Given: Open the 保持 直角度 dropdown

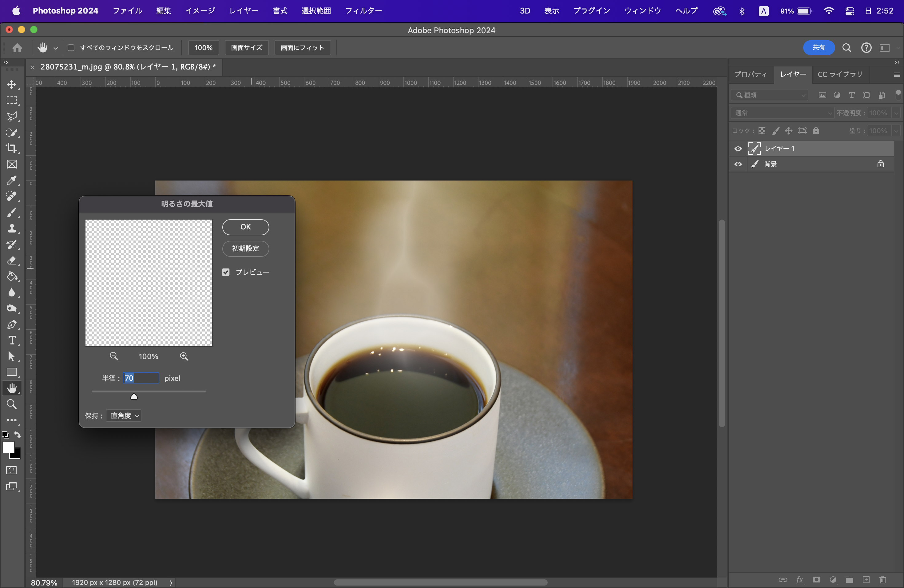Looking at the screenshot, I should [124, 415].
